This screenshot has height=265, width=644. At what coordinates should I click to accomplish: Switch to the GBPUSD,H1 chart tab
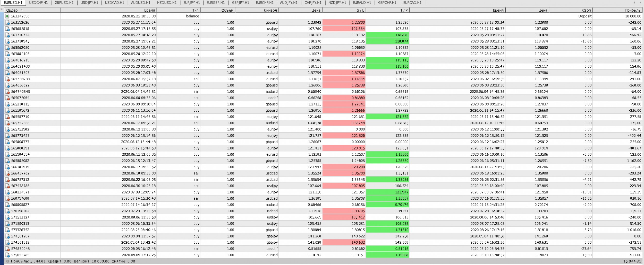click(64, 3)
